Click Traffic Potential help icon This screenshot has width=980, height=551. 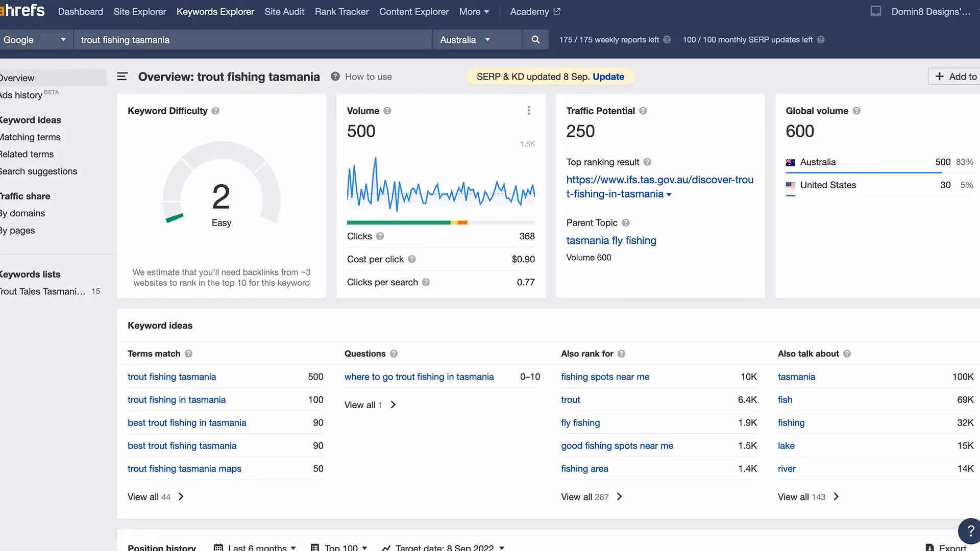pyautogui.click(x=643, y=111)
